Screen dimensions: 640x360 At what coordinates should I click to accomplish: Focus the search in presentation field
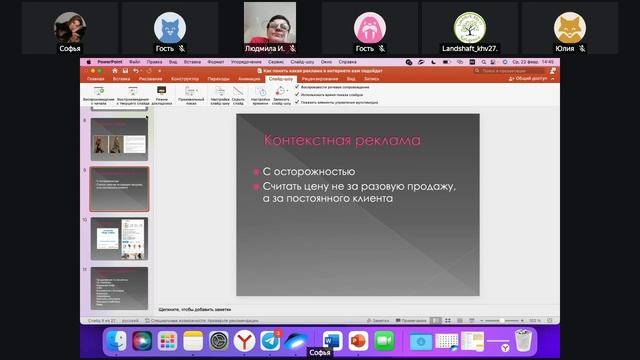tap(510, 71)
